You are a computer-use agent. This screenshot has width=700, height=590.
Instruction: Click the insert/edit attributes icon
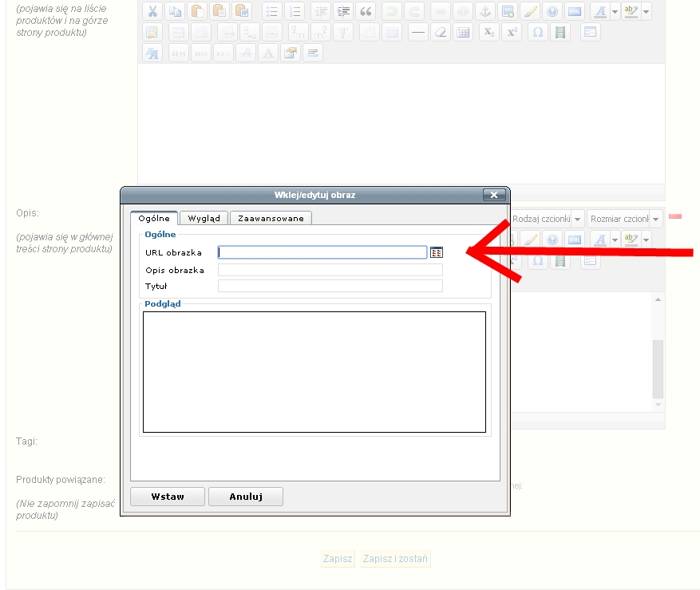click(x=291, y=53)
